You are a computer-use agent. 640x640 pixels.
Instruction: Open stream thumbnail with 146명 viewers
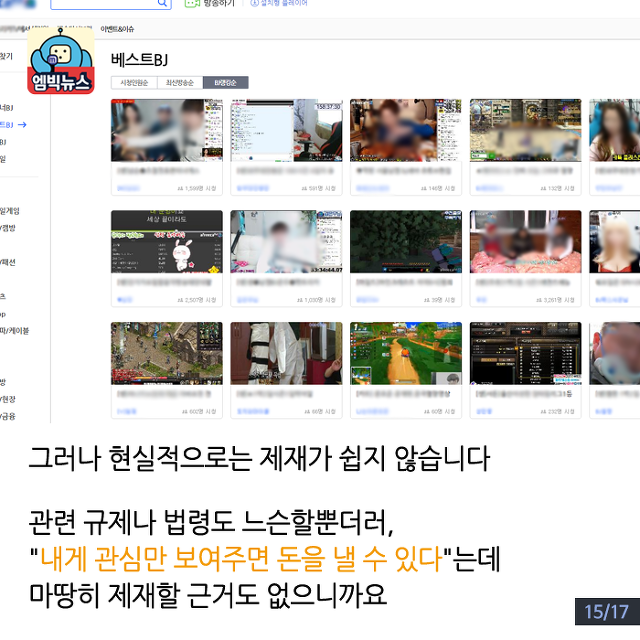coord(406,130)
